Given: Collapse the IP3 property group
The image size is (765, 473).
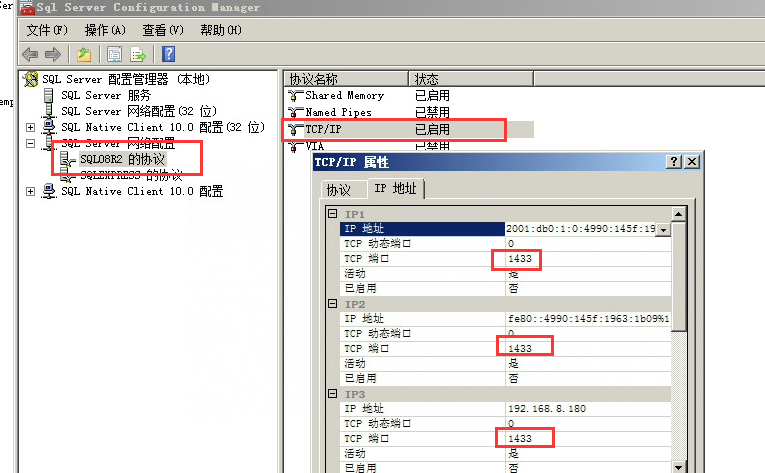Looking at the screenshot, I should [332, 393].
